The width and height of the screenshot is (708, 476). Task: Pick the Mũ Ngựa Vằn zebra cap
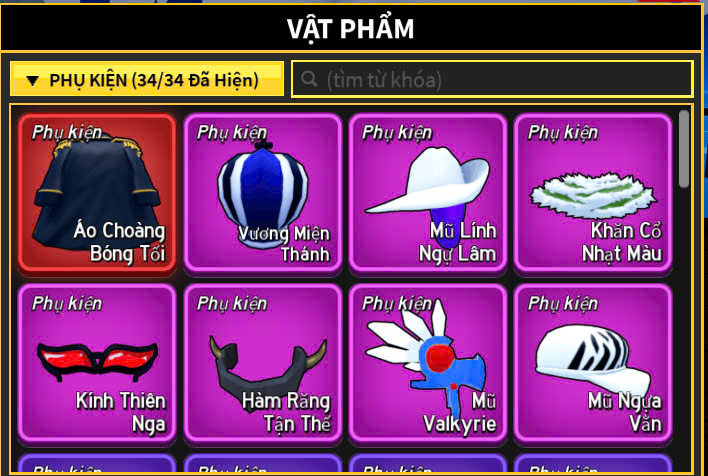coord(593,364)
